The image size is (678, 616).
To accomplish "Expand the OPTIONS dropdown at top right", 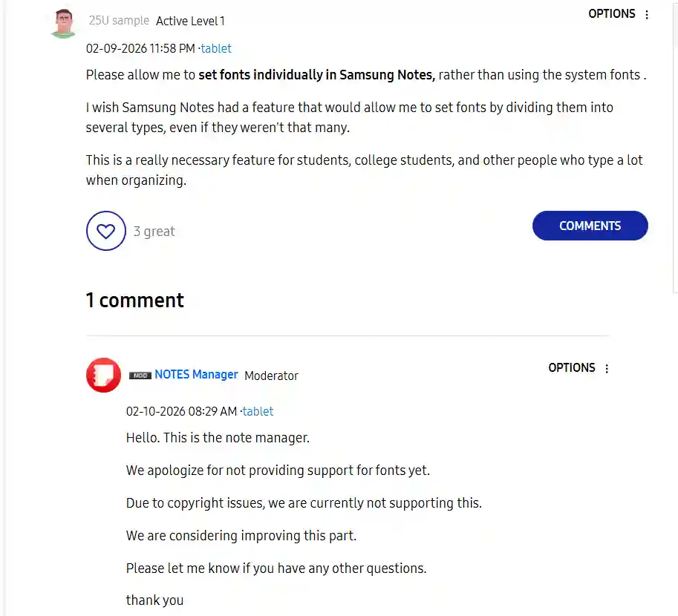I will pyautogui.click(x=612, y=13).
